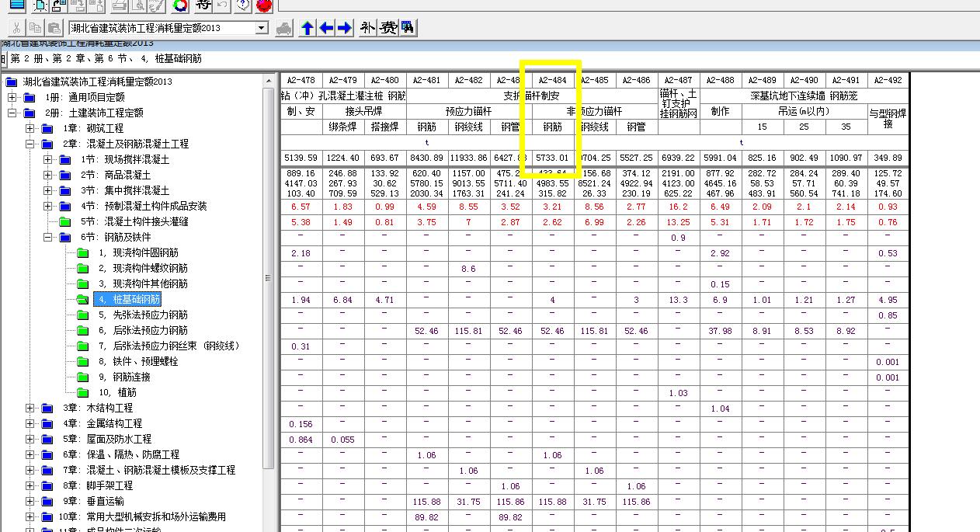The image size is (980, 532).
Task: Expand the 2节 商品混凝土 node
Action: [x=47, y=175]
